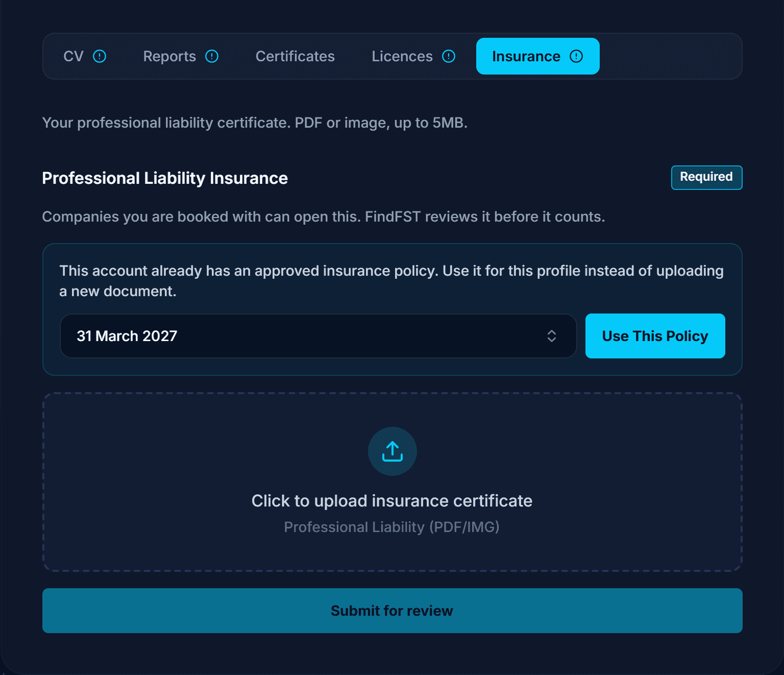Click the alert icon beside Reports

pyautogui.click(x=212, y=56)
